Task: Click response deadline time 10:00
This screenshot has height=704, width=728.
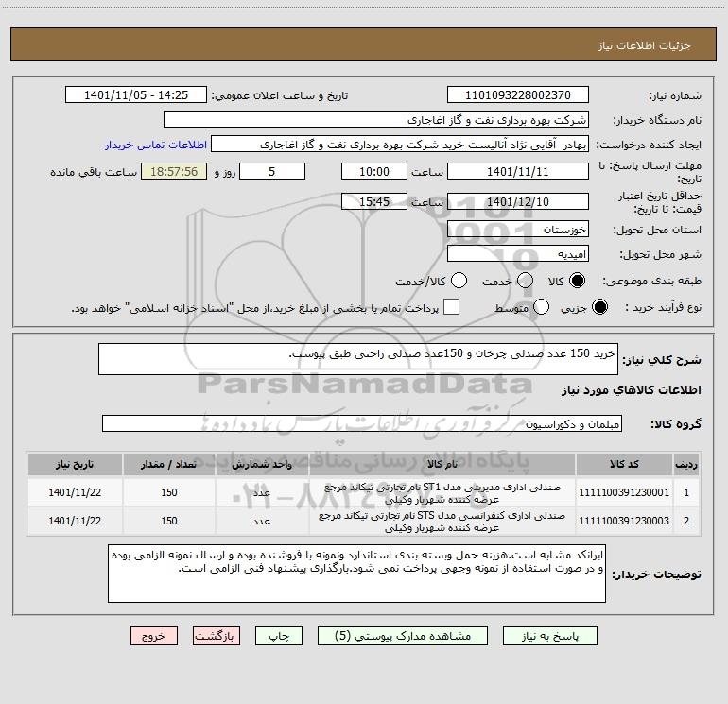Action: pos(374,171)
